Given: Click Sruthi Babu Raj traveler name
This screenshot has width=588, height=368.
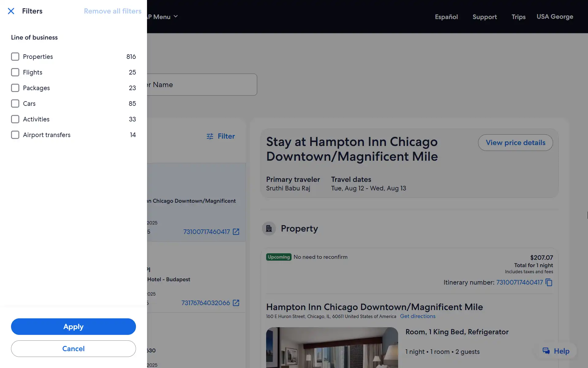Looking at the screenshot, I should 288,188.
